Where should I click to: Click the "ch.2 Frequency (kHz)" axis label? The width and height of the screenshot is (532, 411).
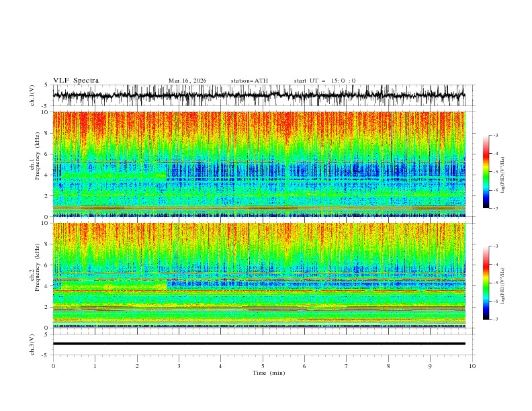pos(35,267)
